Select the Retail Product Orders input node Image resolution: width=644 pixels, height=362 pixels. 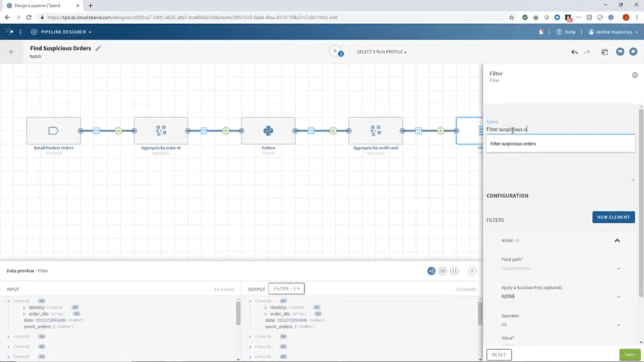pos(53,131)
